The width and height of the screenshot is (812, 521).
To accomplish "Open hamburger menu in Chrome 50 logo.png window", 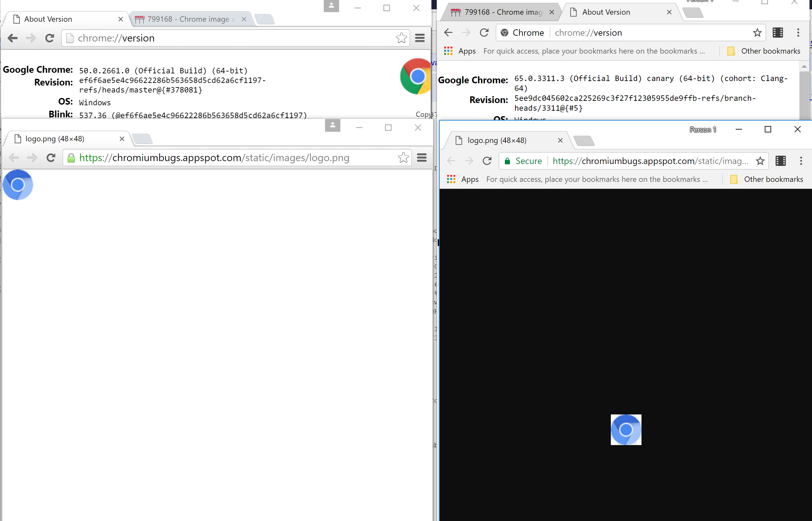I will (421, 158).
